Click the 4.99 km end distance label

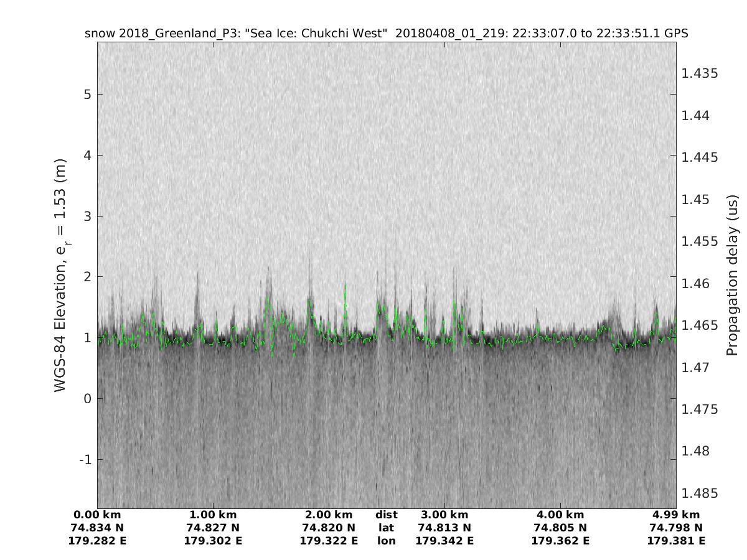click(676, 515)
